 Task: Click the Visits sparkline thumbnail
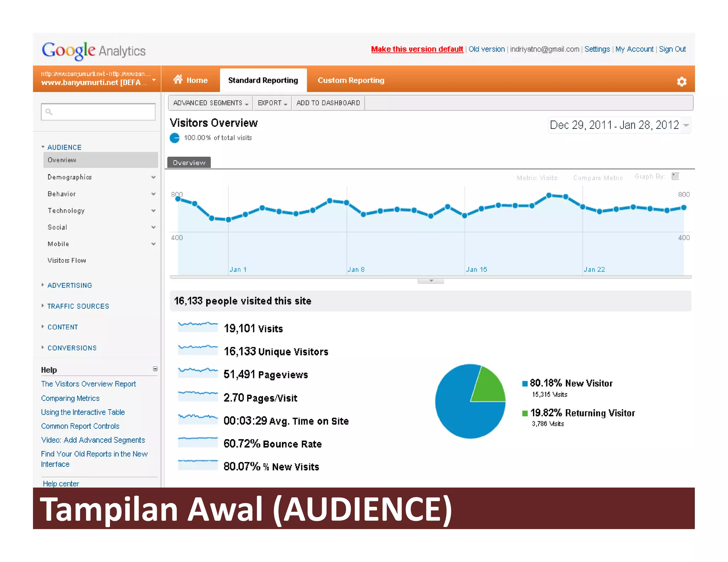(x=198, y=327)
